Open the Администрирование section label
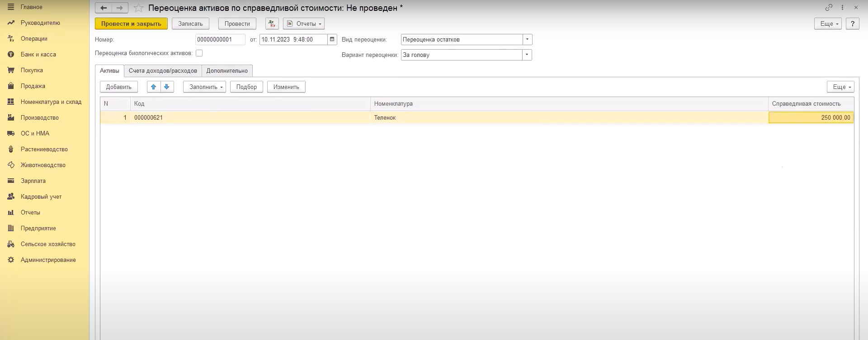Viewport: 868px width, 340px height. pyautogui.click(x=48, y=260)
